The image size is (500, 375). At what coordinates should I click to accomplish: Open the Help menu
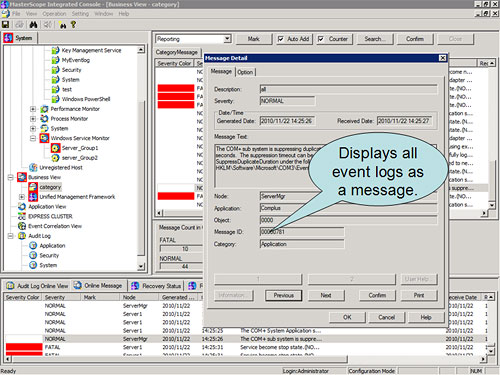[x=124, y=14]
